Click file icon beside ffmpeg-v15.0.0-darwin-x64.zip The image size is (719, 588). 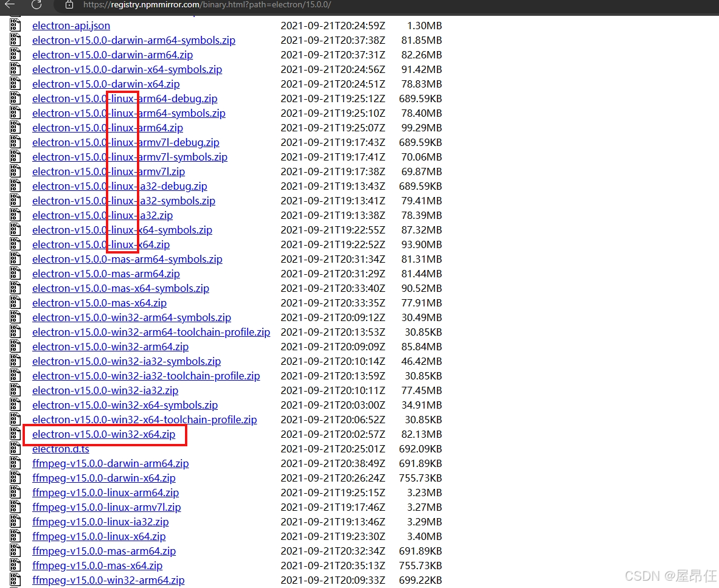[x=15, y=477]
